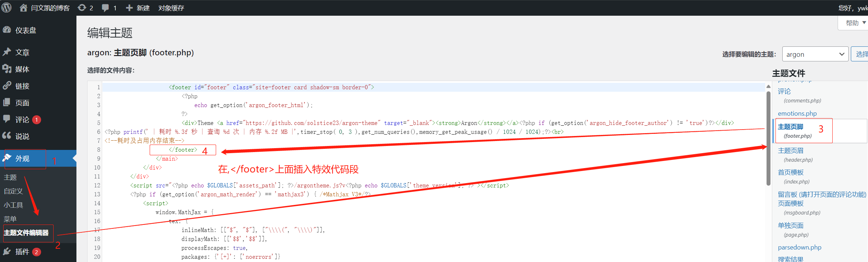Screen dimensions: 868x262
Task: Open the parsedown.php file link
Action: point(799,247)
